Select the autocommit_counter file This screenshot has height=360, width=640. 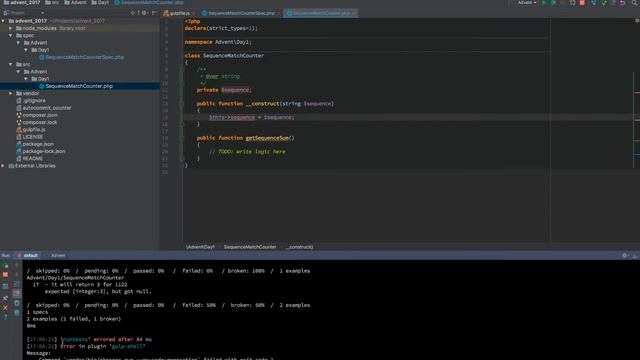coord(47,108)
